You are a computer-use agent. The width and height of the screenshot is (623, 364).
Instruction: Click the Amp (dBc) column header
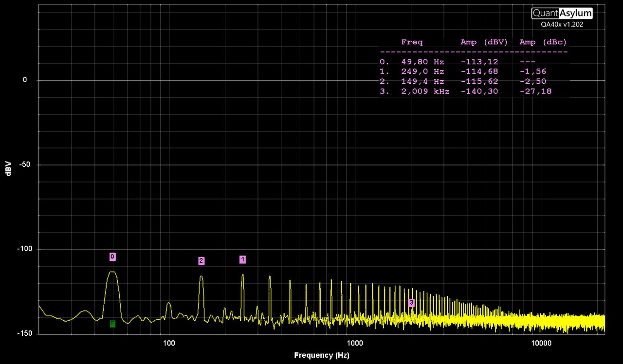coord(543,42)
